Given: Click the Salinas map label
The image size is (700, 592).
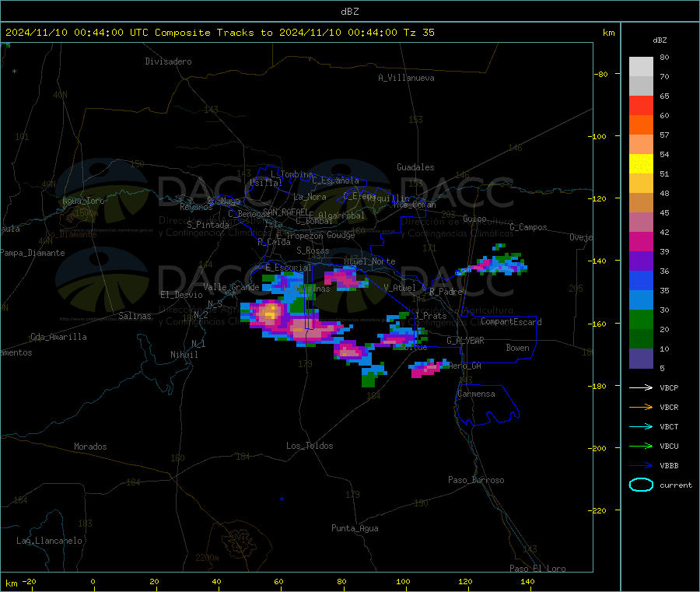Looking at the screenshot, I should (135, 316).
